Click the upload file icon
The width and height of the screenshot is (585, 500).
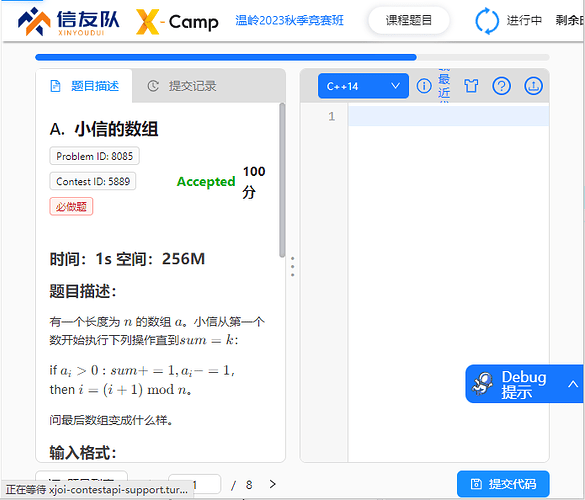pyautogui.click(x=534, y=86)
